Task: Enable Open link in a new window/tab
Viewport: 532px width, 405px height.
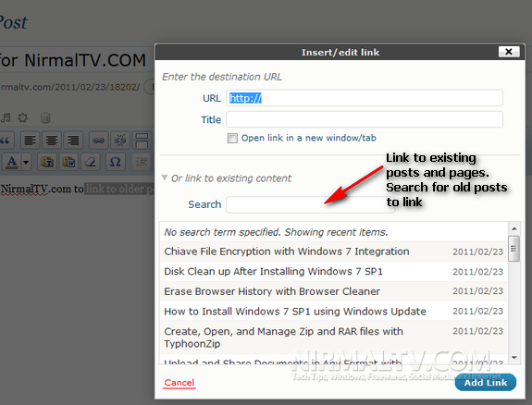Action: (232, 138)
